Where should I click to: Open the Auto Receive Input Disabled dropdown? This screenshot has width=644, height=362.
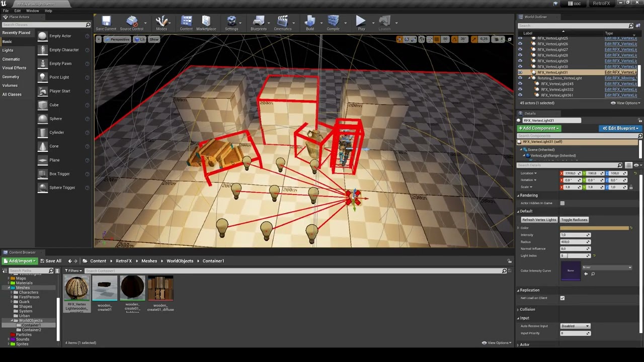pyautogui.click(x=575, y=326)
